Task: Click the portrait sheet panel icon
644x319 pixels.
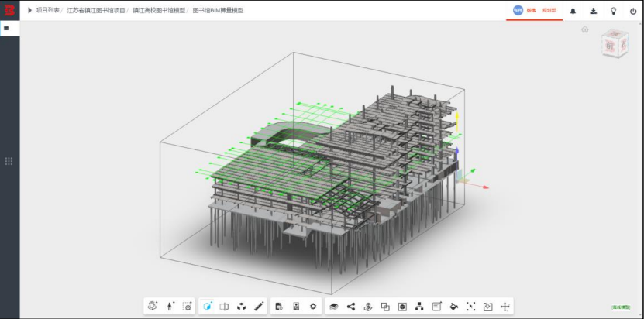Action: pyautogui.click(x=296, y=307)
